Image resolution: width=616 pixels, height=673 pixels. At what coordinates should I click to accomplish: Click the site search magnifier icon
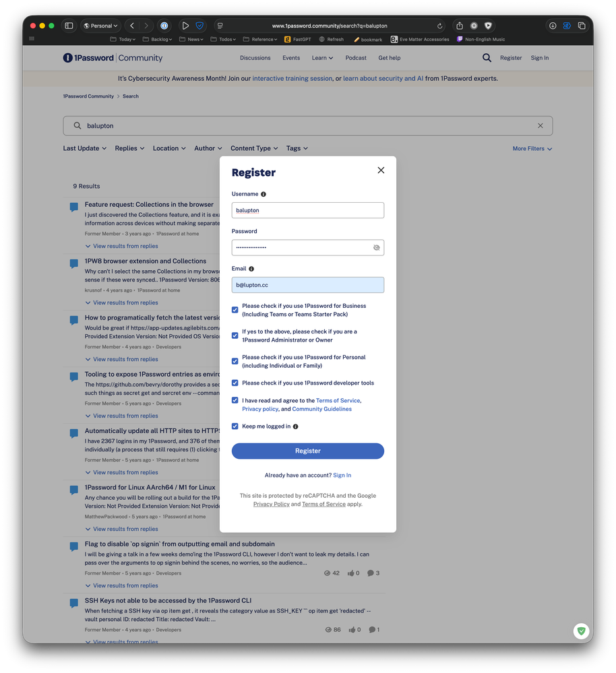pos(487,58)
